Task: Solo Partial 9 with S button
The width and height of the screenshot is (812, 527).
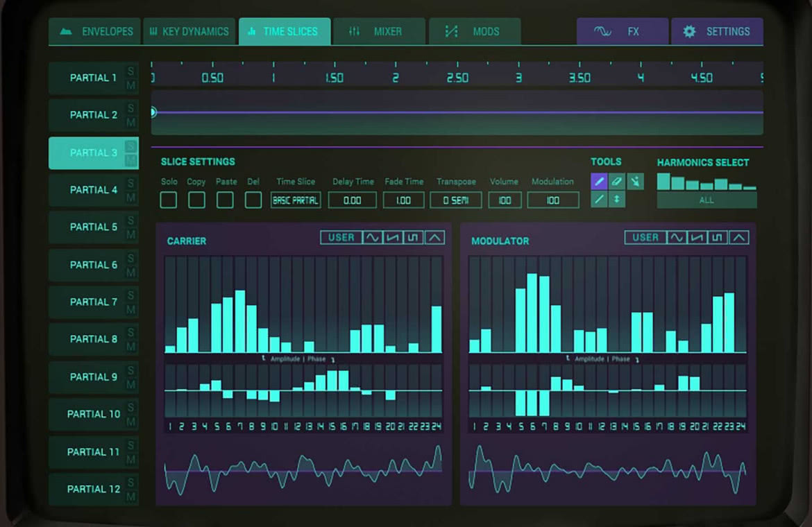Action: tap(130, 370)
